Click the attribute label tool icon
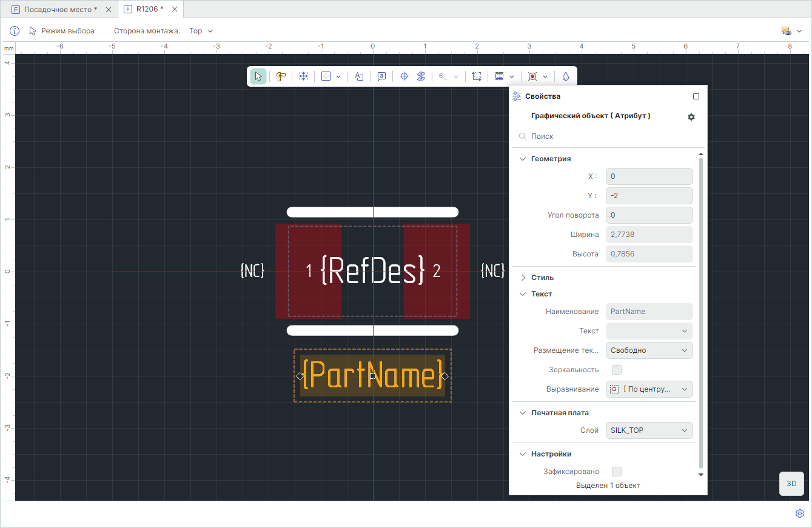 pyautogui.click(x=381, y=76)
